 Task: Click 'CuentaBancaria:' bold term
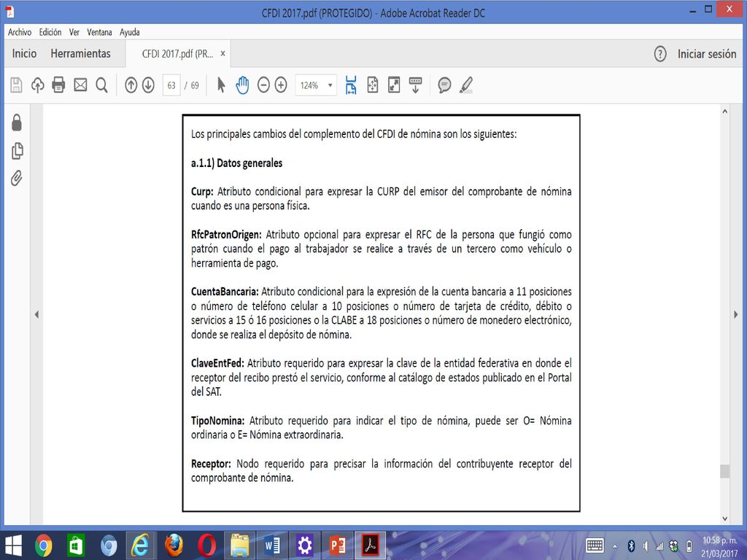[225, 292]
